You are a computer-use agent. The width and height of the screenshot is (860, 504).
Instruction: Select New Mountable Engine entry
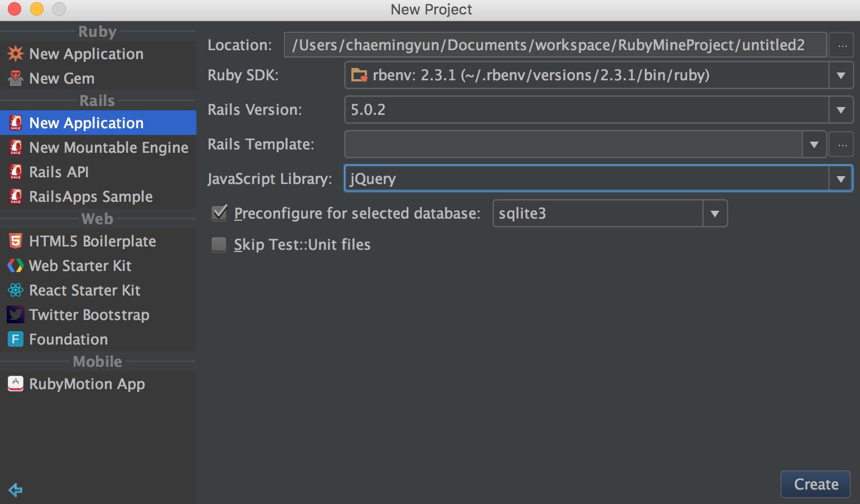98,147
